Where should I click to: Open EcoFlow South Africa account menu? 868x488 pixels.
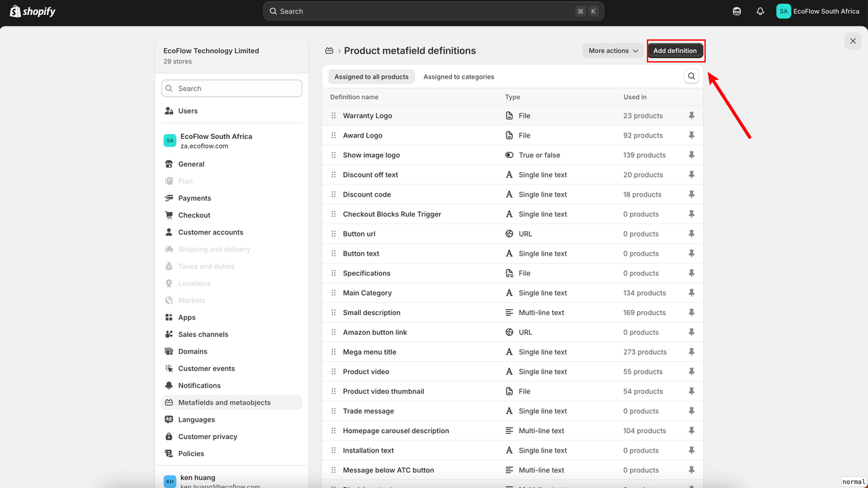pos(818,12)
